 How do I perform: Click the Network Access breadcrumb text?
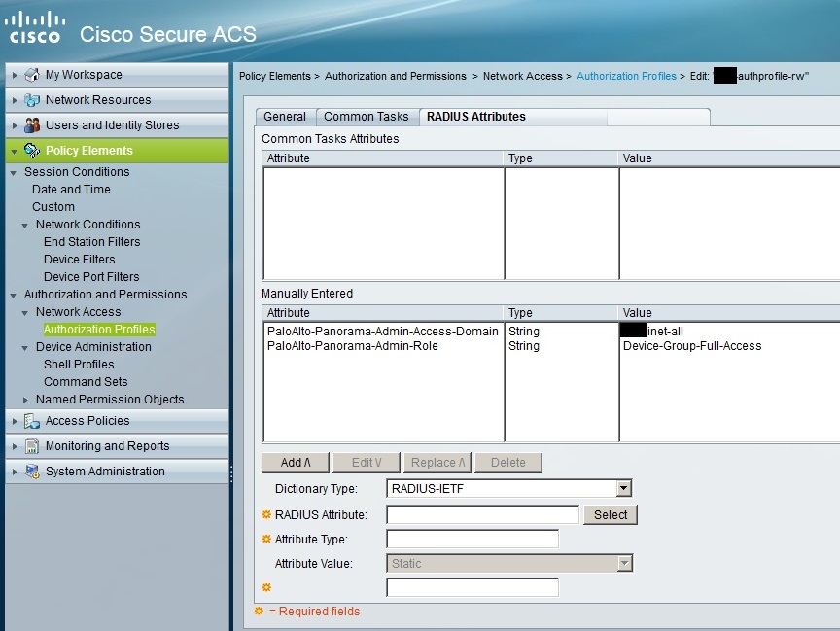523,76
